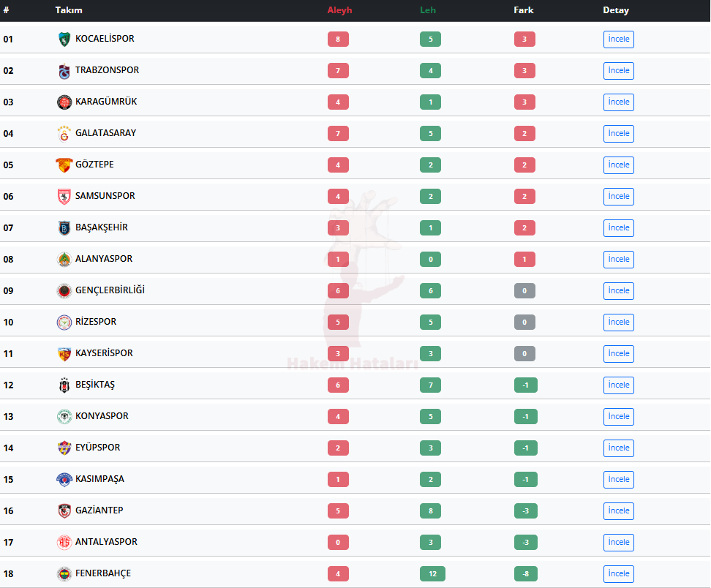The width and height of the screenshot is (711, 588).
Task: Open İncele details for Göztepe
Action: pos(619,165)
